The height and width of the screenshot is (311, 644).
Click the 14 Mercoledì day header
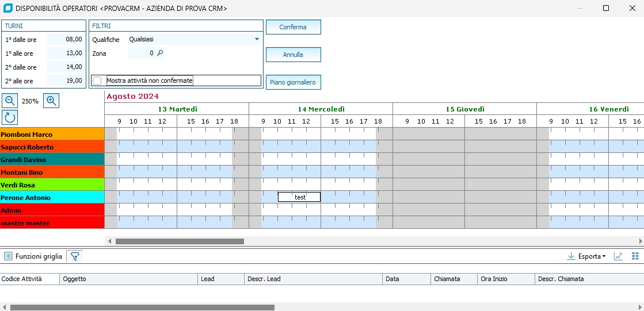click(x=321, y=109)
